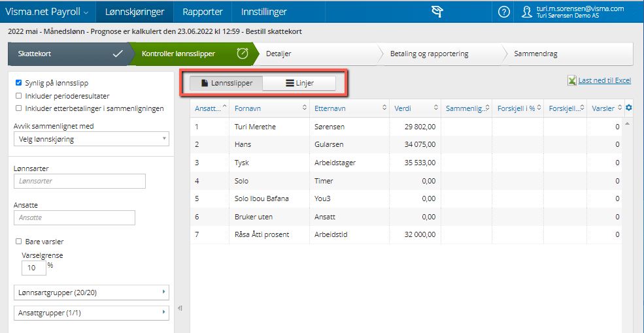644x333 pixels.
Task: Click in the Ansatte filter field
Action: pyautogui.click(x=75, y=218)
